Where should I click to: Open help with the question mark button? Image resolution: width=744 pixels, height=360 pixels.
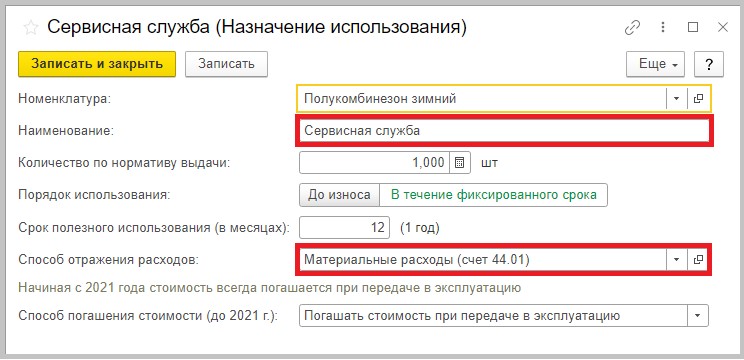(709, 64)
